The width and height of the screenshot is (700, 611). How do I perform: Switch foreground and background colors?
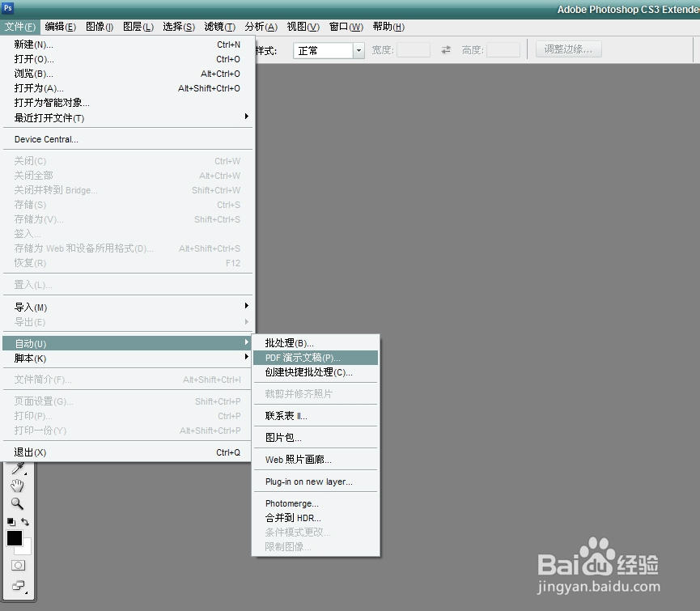pos(25,520)
